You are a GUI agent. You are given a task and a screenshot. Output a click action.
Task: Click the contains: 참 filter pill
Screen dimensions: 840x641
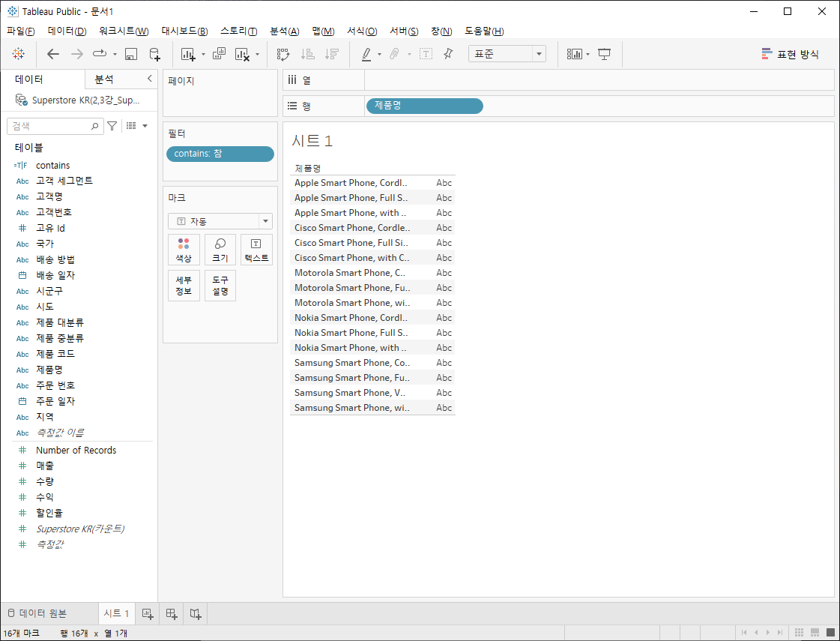pyautogui.click(x=220, y=154)
